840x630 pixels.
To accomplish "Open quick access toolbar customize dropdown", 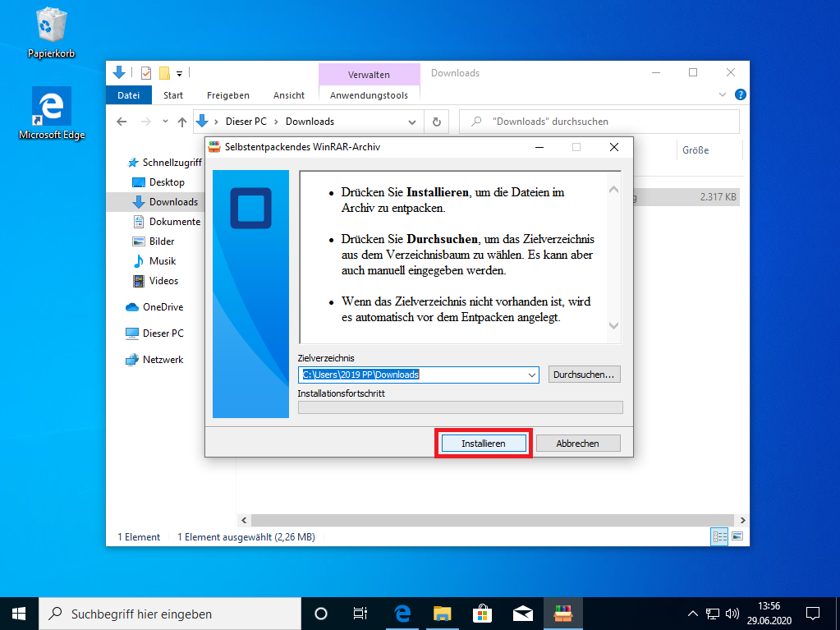I will point(180,73).
